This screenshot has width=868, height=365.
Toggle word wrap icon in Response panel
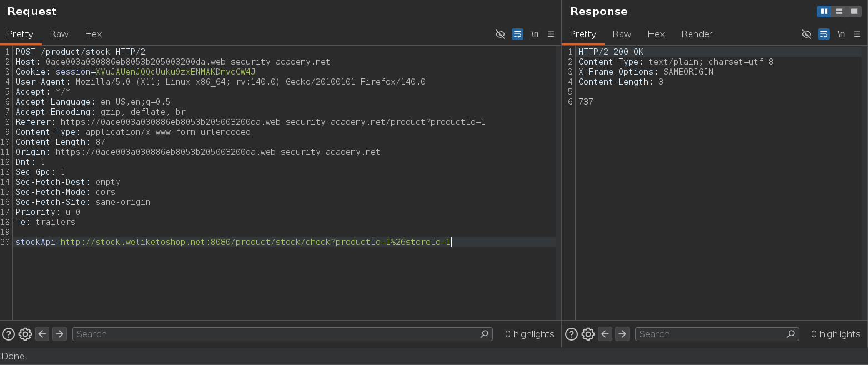click(824, 34)
